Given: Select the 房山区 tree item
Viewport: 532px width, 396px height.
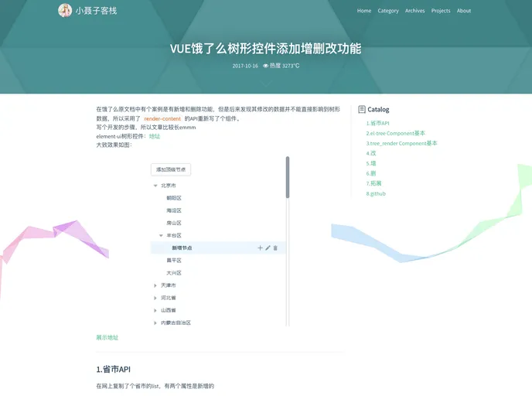Looking at the screenshot, I should [x=174, y=223].
